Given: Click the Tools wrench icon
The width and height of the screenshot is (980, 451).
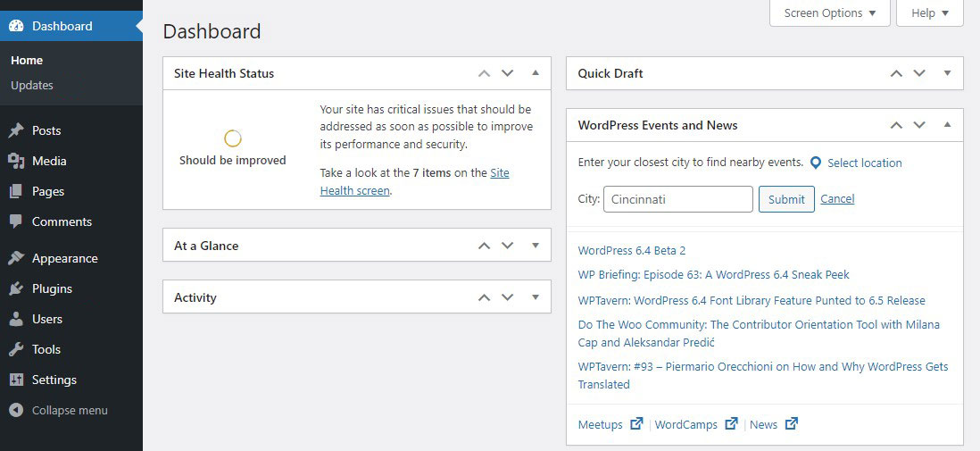Looking at the screenshot, I should [x=16, y=349].
